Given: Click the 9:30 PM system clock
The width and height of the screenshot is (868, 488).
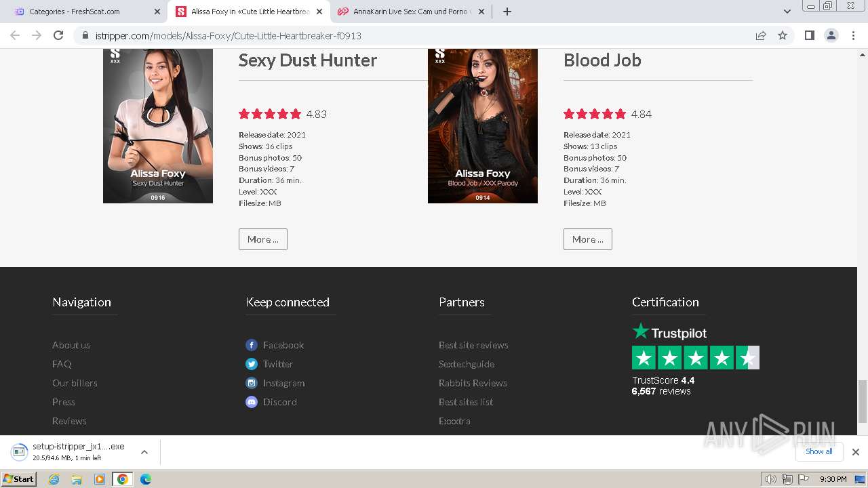Looking at the screenshot, I should point(833,479).
